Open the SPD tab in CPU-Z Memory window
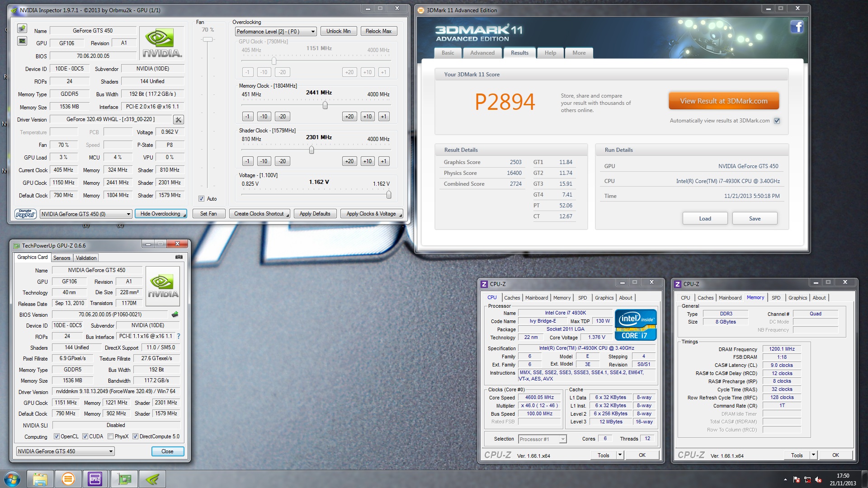Screen dimensions: 868x488 coord(776,298)
